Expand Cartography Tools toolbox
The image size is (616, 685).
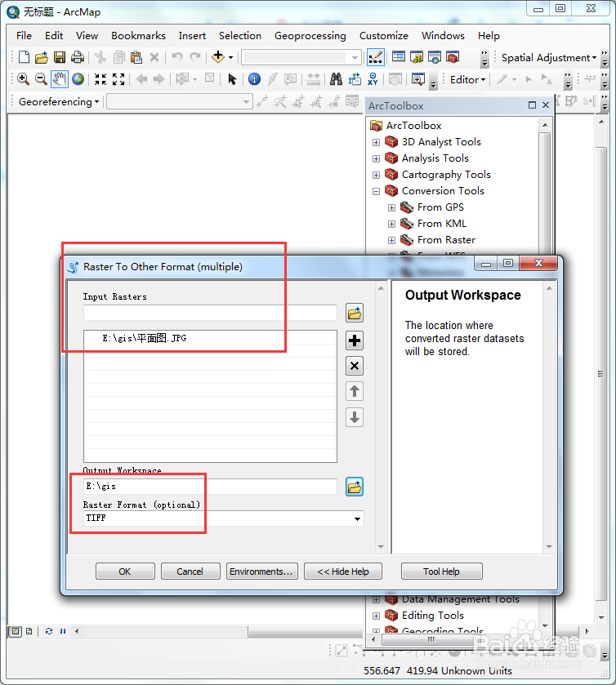tap(376, 176)
